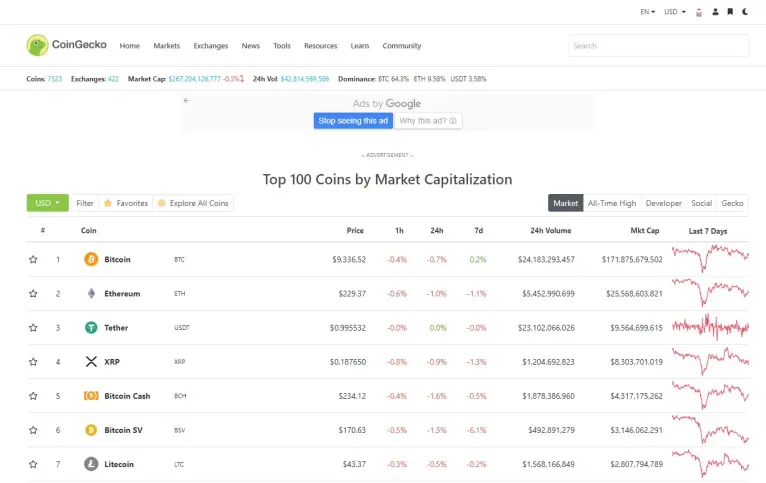Viewport: 766px width, 483px height.
Task: Click the CoinGecko gecko logo
Action: pos(38,45)
